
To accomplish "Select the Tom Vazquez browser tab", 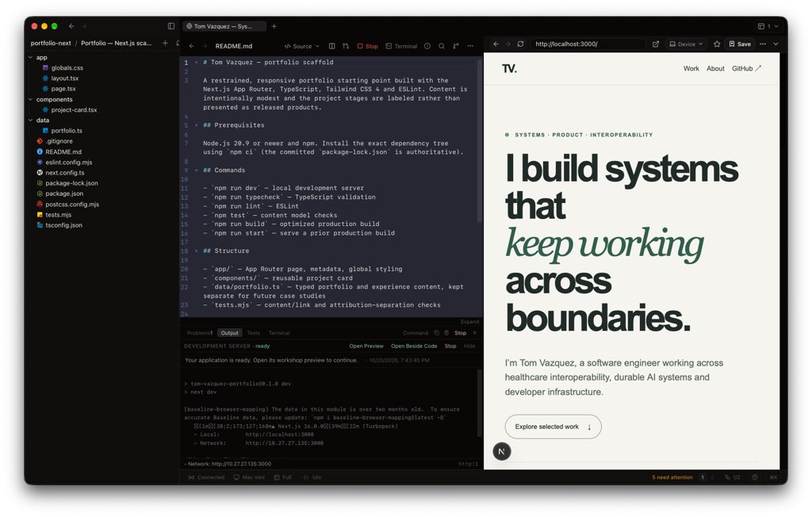I will point(224,26).
